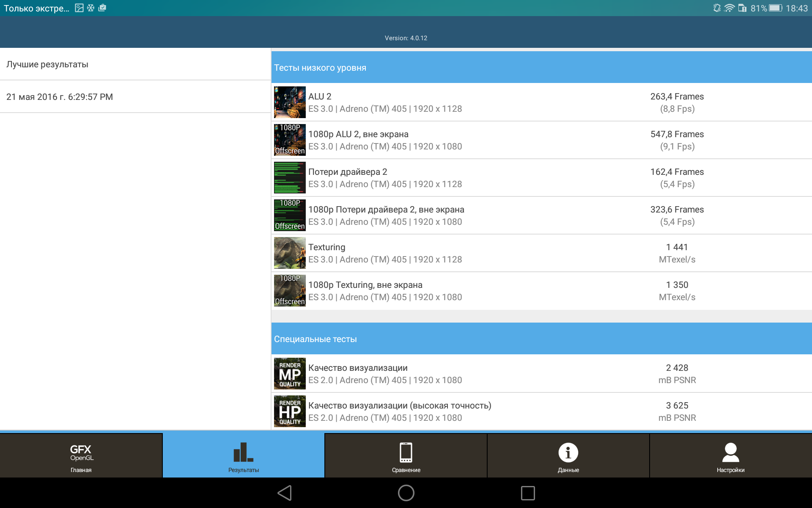Tap the Android home circle button
The image size is (812, 508).
pyautogui.click(x=406, y=493)
